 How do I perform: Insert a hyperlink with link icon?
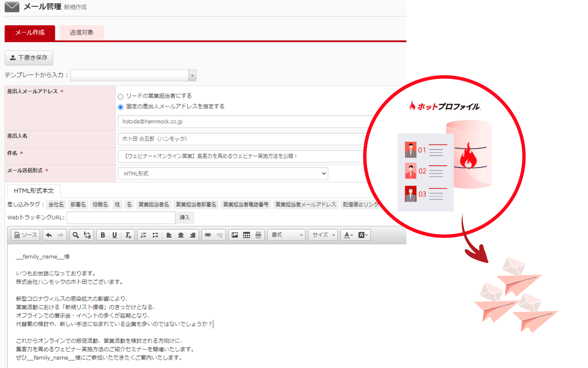[x=208, y=235]
